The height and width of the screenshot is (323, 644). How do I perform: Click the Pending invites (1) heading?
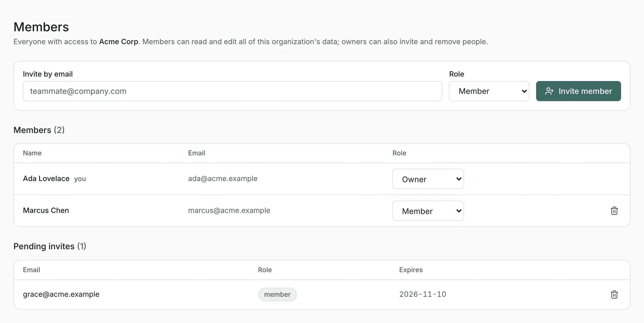(x=50, y=246)
